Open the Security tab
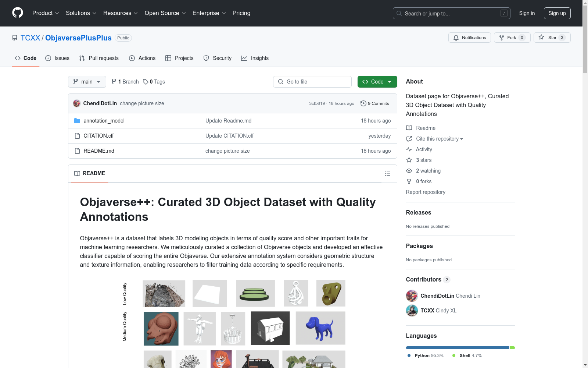This screenshot has height=368, width=588. coord(218,58)
